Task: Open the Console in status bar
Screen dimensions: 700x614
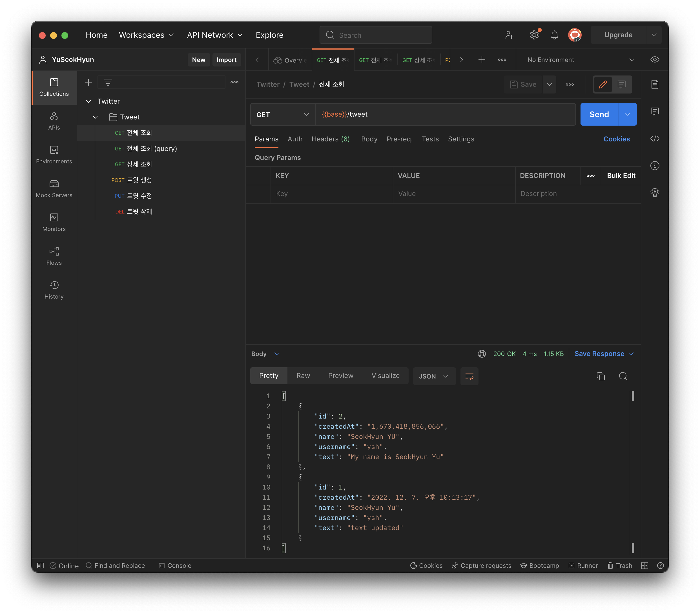Action: (175, 565)
